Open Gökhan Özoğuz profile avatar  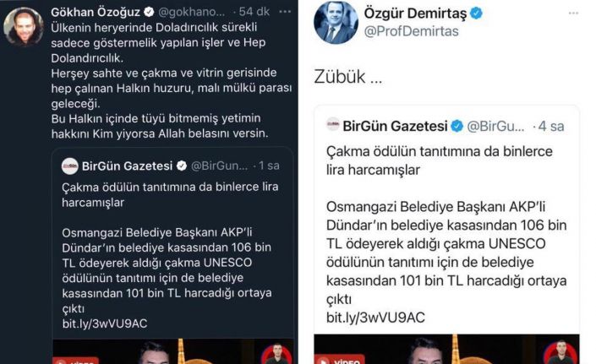point(24,27)
